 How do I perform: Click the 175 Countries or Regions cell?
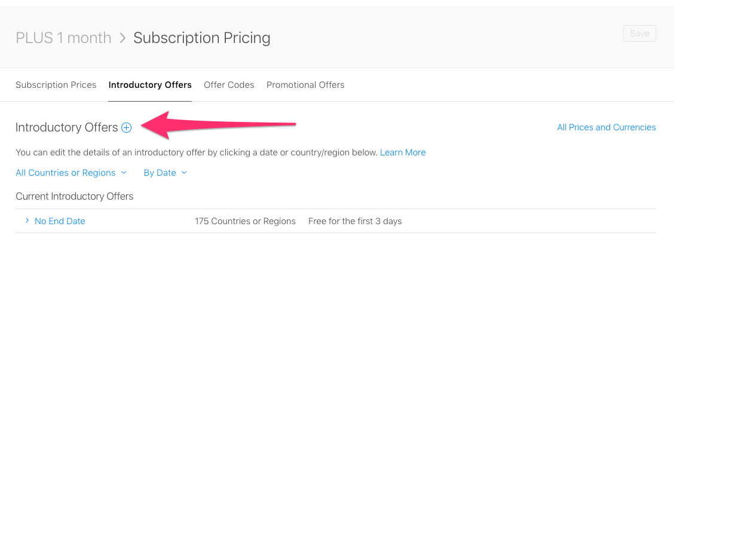pyautogui.click(x=245, y=221)
